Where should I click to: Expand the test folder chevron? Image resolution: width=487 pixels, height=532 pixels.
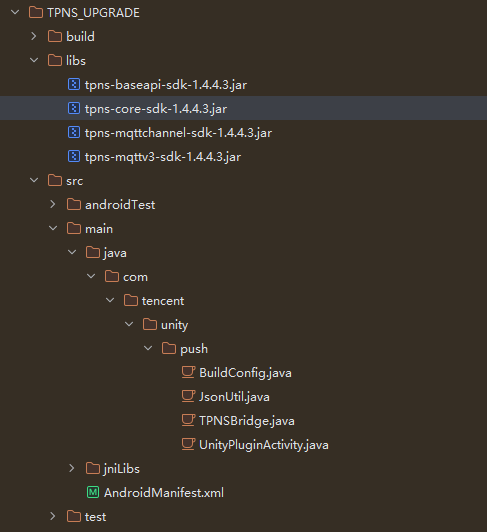click(x=53, y=516)
